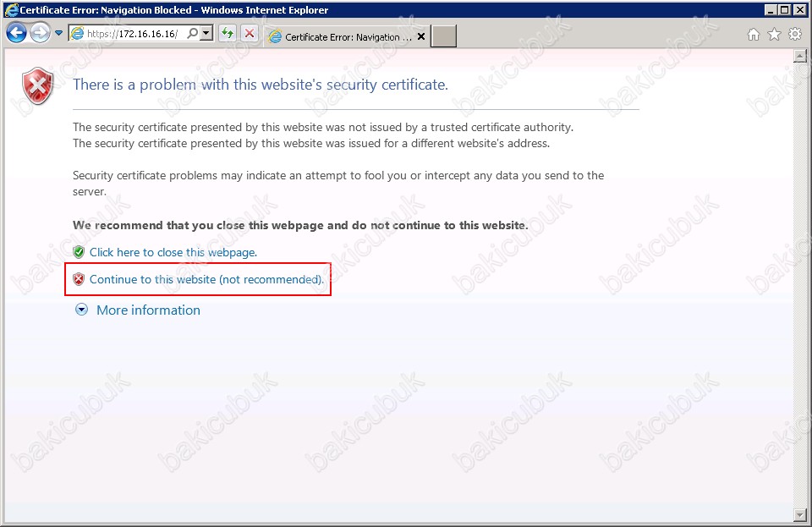Minimize the Internet Explorer window
The width and height of the screenshot is (812, 527).
click(x=771, y=10)
